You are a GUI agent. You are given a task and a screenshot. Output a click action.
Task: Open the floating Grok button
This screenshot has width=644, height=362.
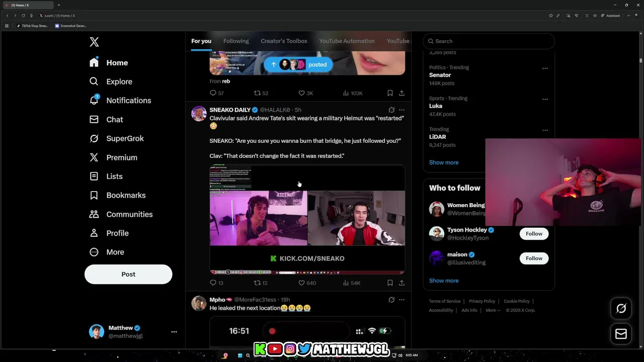tap(621, 309)
